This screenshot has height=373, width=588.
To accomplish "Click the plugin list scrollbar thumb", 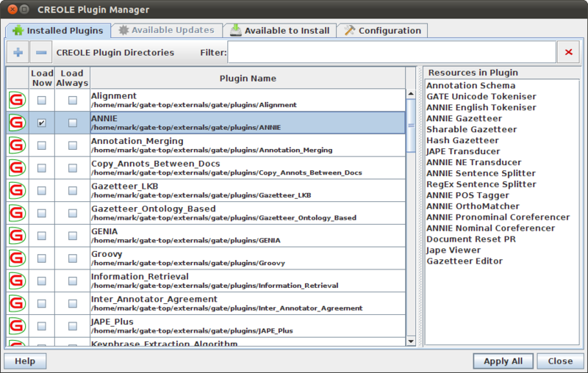I will point(411,126).
